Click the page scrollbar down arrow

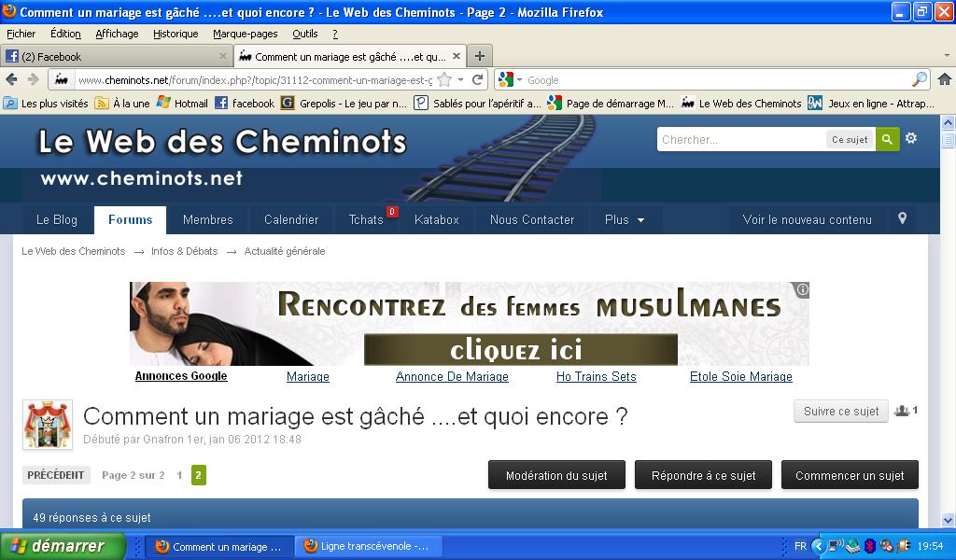[x=948, y=520]
